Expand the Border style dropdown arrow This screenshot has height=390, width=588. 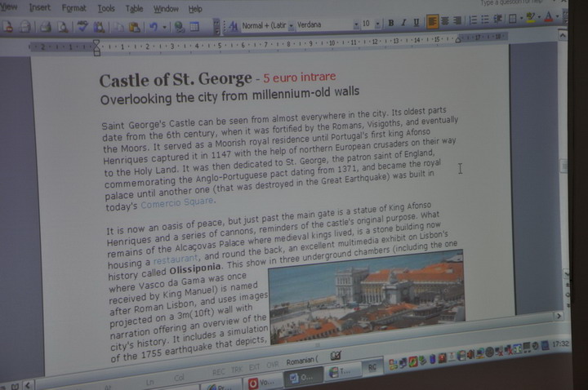(x=521, y=18)
